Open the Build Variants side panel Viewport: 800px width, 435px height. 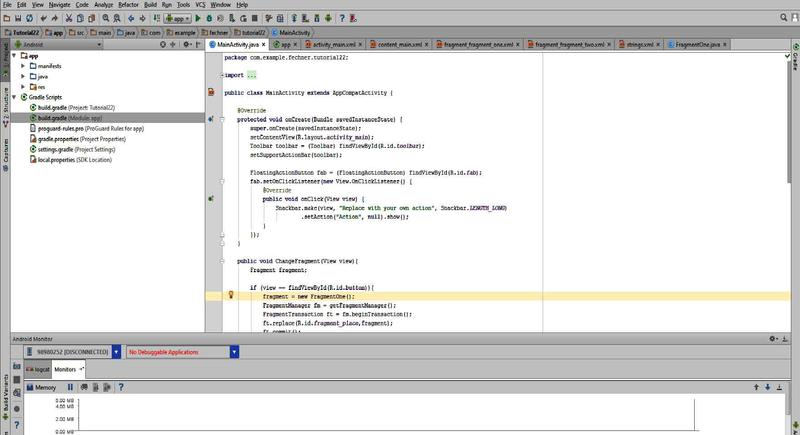[x=6, y=397]
